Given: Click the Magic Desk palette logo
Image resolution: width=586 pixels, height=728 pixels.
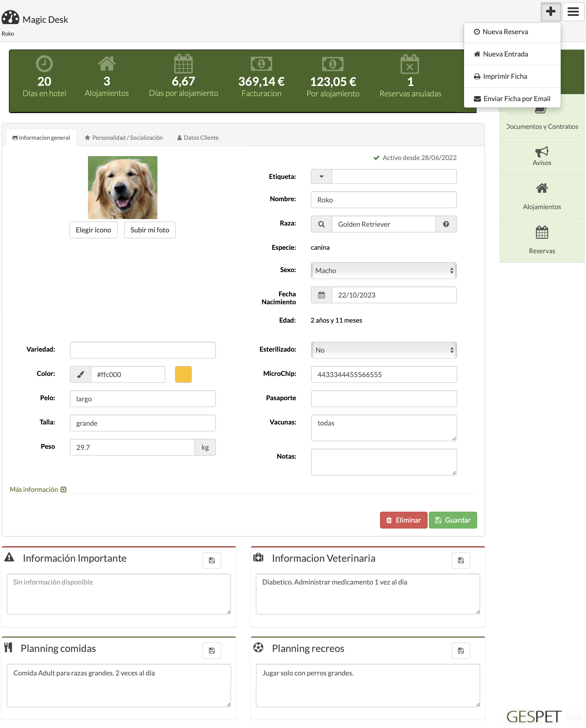Looking at the screenshot, I should [x=10, y=18].
